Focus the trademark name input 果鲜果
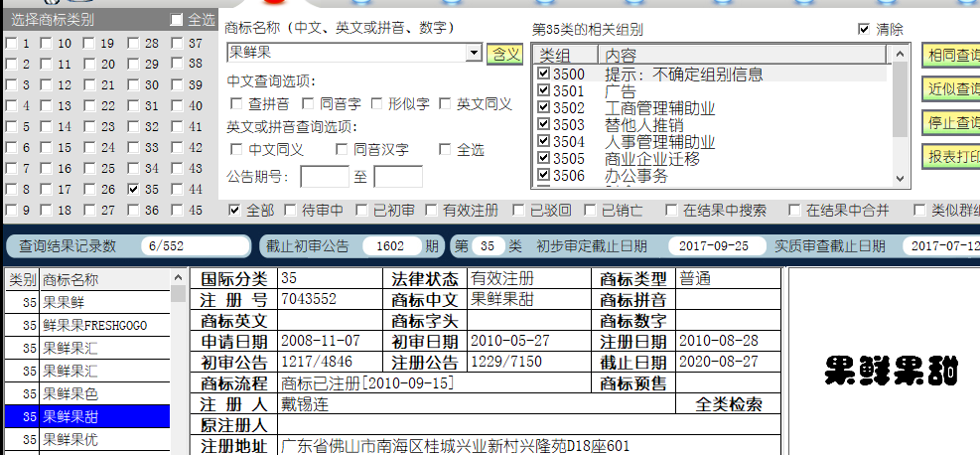Screen dimensions: 980x455 (347, 53)
